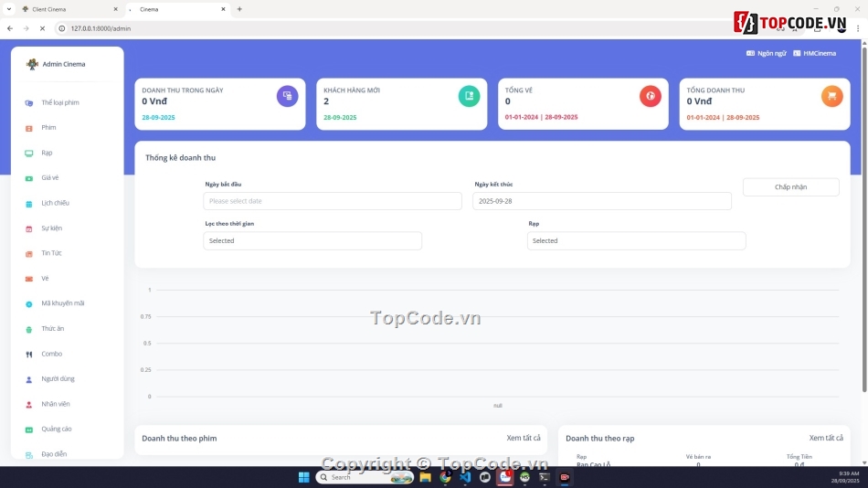Click the purple daily revenue card icon

287,96
